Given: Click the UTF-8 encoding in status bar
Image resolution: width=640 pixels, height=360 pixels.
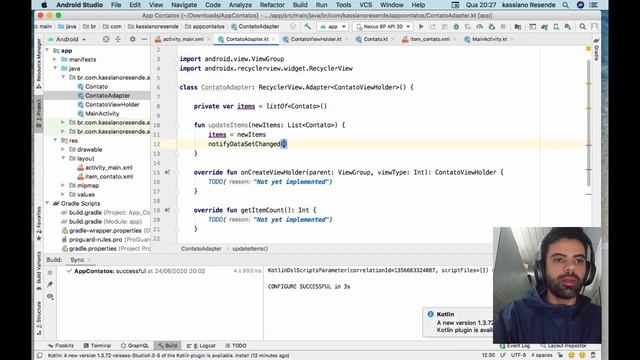Looking at the screenshot, I should pos(518,355).
